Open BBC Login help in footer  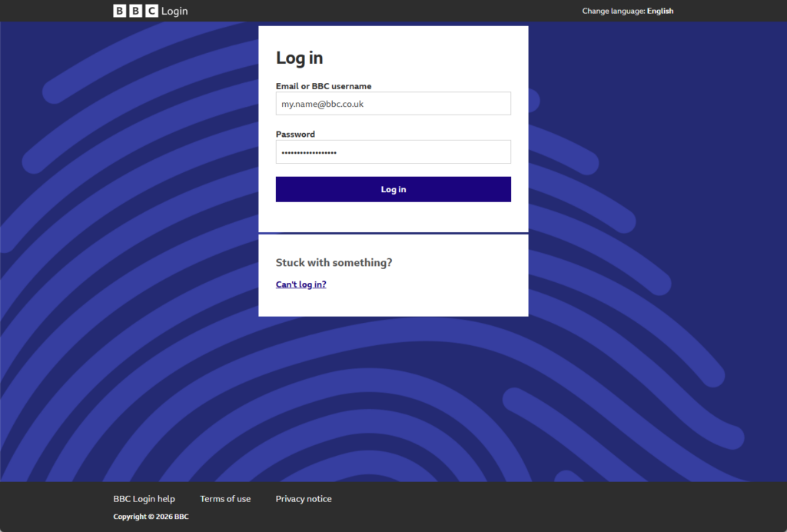coord(144,499)
